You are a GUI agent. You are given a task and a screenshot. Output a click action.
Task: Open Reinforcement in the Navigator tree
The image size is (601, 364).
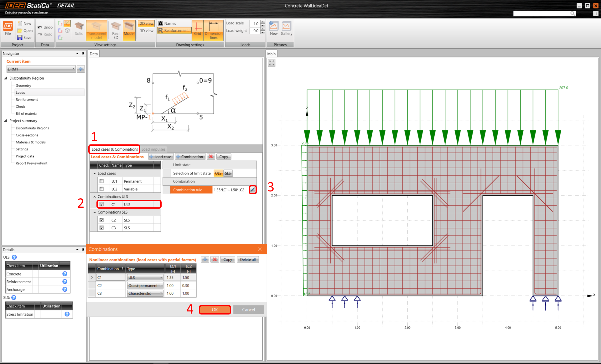tap(27, 100)
